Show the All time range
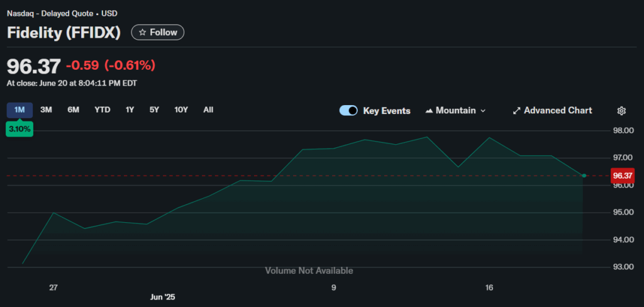 point(208,109)
